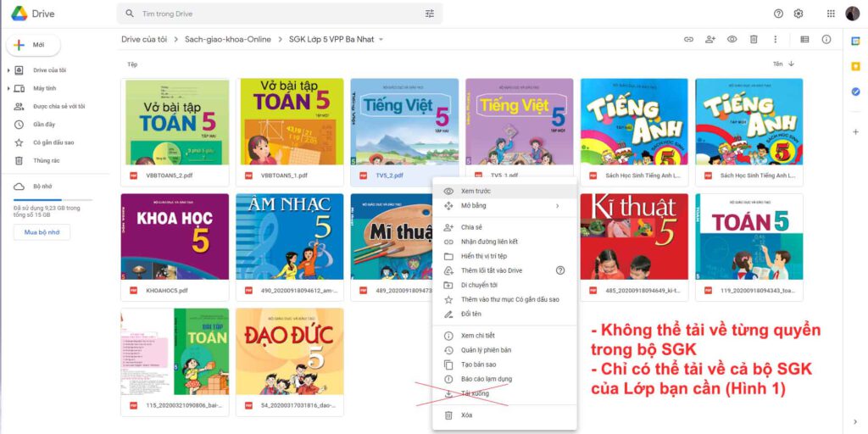This screenshot has height=434, width=868.
Task: Select Thêm vào thư mục Có gắn dấu sao
Action: coord(504,299)
